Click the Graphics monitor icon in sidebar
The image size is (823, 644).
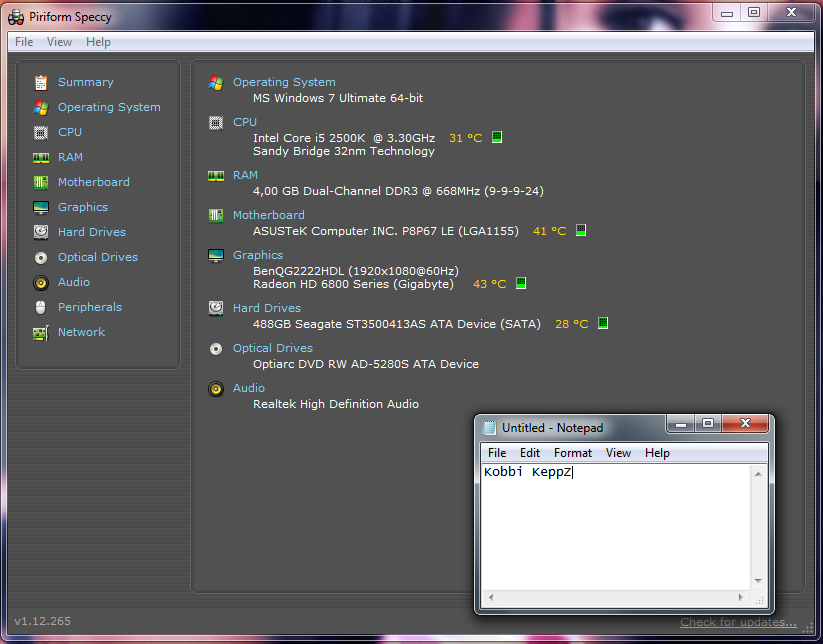click(x=41, y=207)
